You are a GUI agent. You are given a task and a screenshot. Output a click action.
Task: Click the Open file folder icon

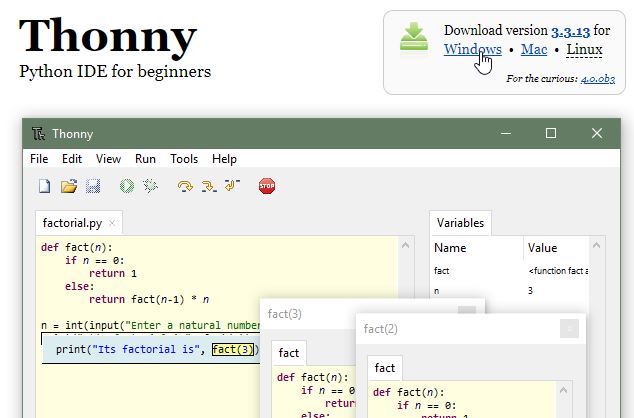coord(69,186)
